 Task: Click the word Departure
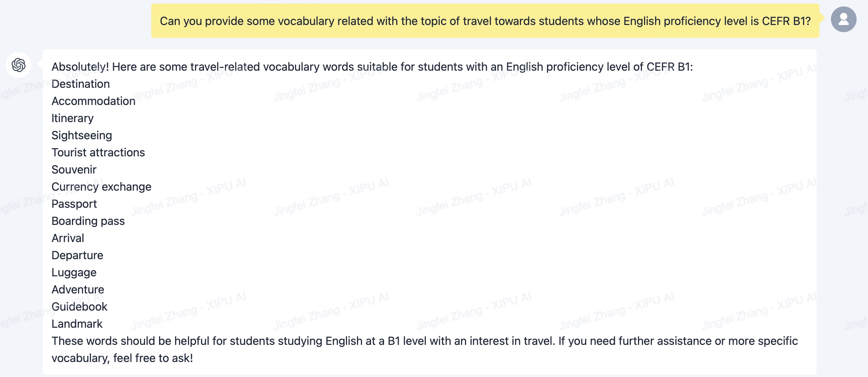[x=77, y=255]
